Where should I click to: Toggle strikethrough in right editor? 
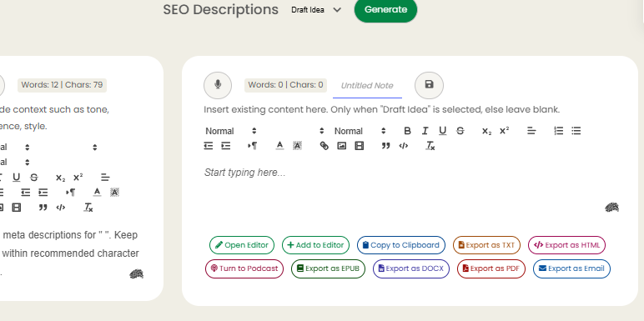point(460,131)
